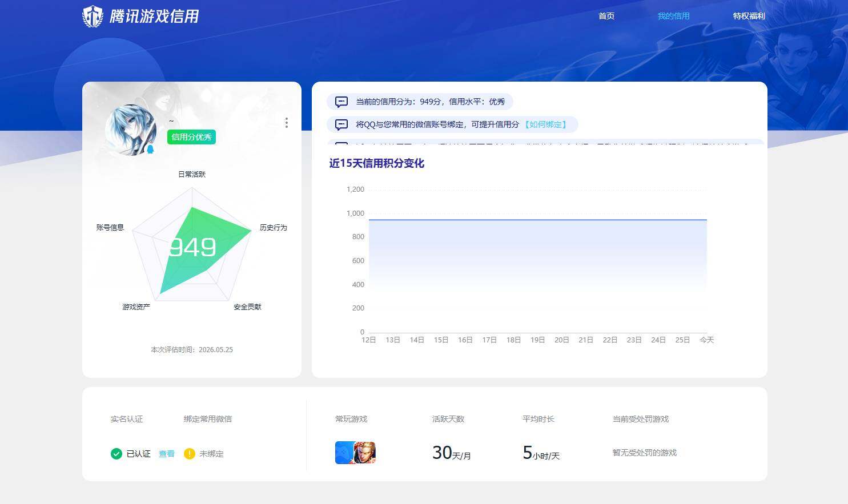Click the 25日 x-axis date label

[682, 340]
